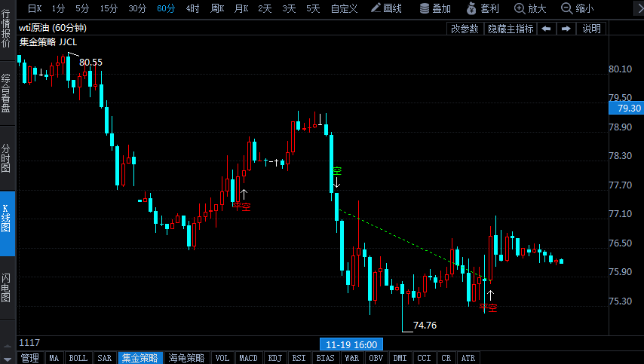Image resolution: width=644 pixels, height=364 pixels.
Task: Select the 海龟策略 indicator tab
Action: tap(186, 358)
